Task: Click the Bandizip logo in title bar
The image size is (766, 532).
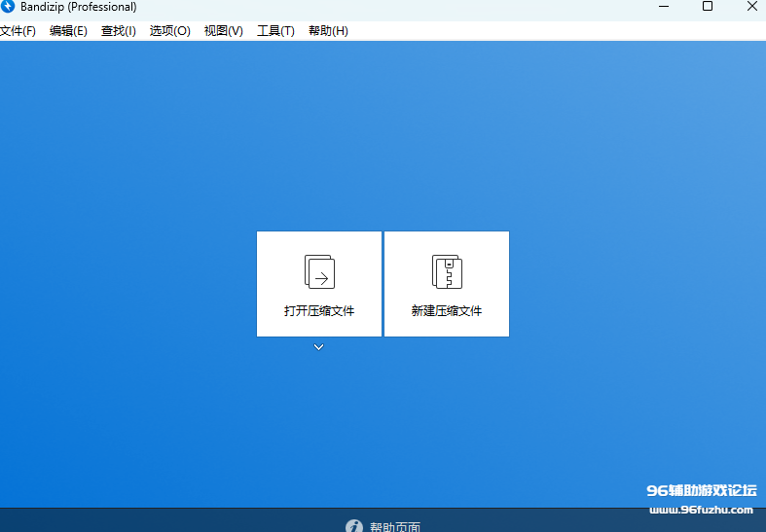Action: click(8, 7)
